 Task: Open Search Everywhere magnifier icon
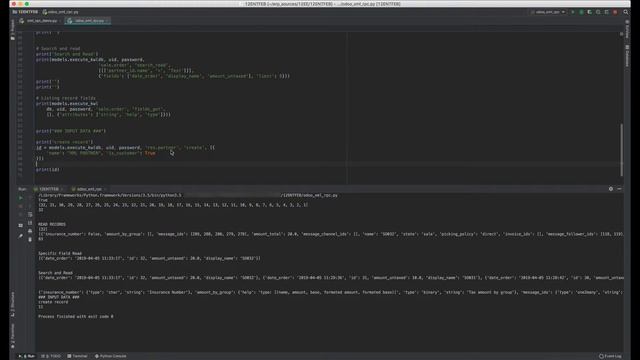[x=626, y=12]
